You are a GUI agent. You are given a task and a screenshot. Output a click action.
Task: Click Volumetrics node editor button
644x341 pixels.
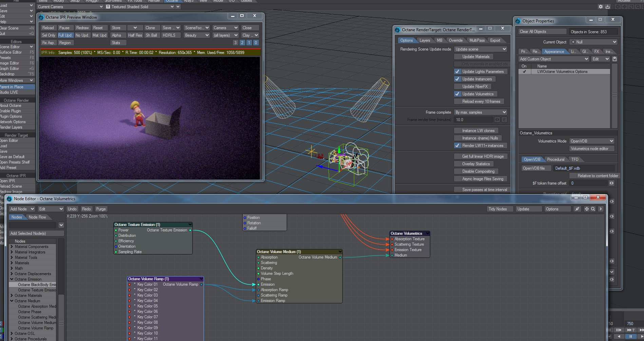point(592,149)
